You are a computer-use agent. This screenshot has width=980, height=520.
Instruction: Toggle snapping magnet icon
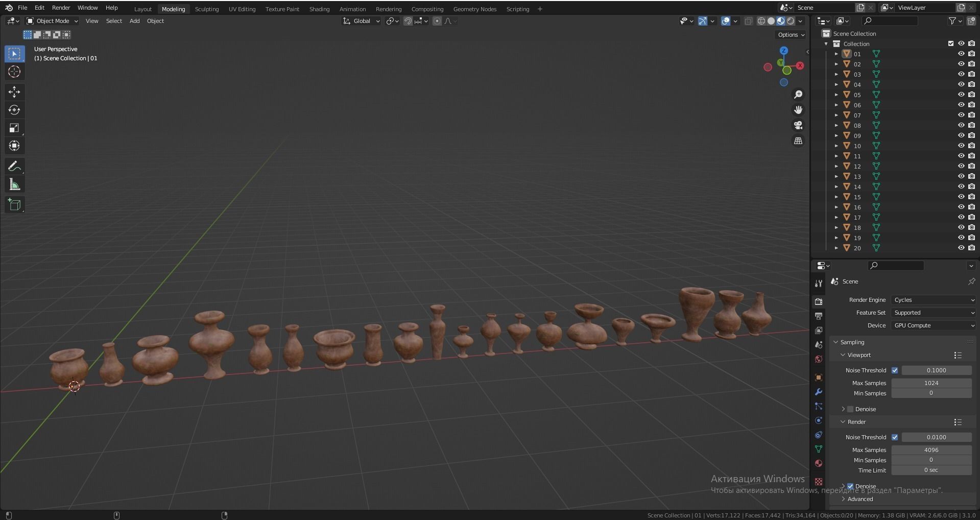pyautogui.click(x=408, y=21)
